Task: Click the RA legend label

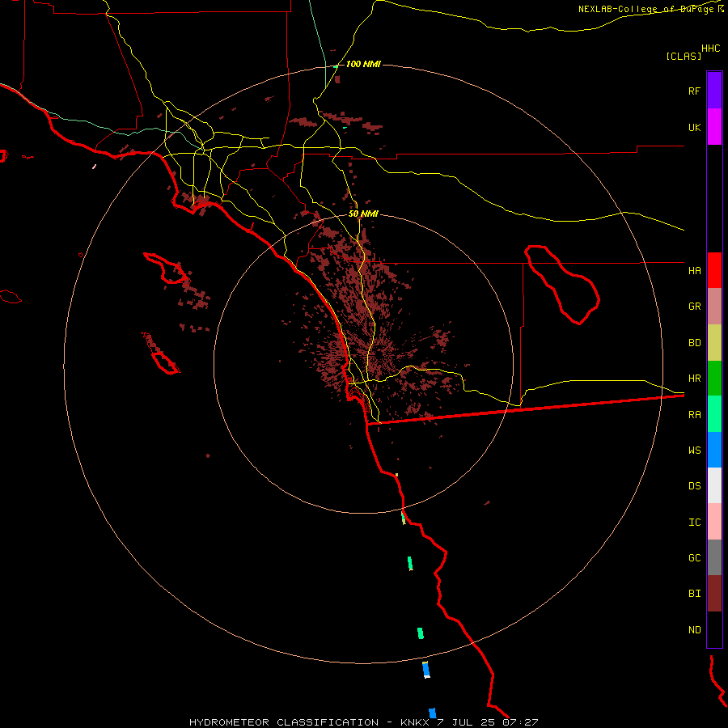Action: [694, 415]
